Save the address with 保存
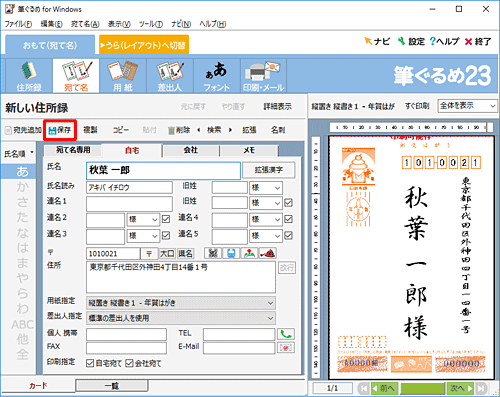500x397 pixels. pos(60,130)
